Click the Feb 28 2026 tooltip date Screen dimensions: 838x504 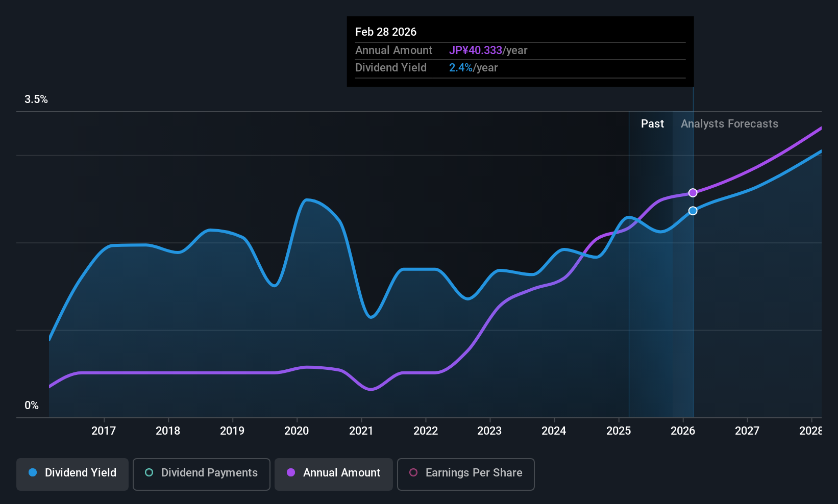(386, 32)
